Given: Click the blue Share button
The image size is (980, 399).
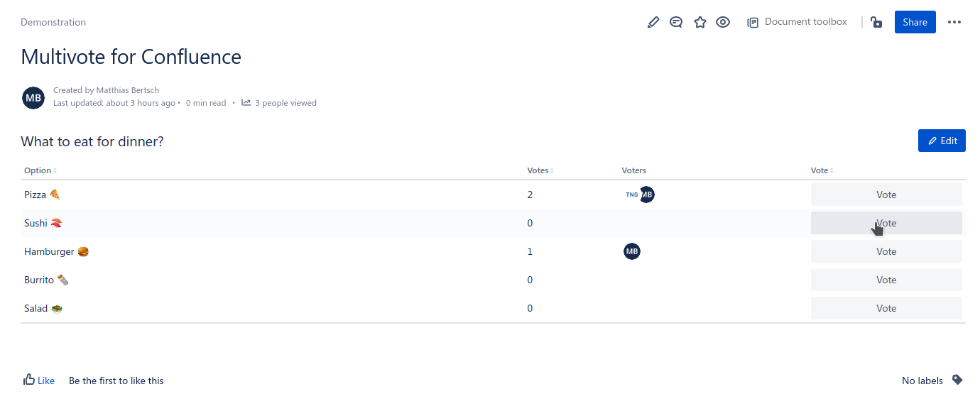Looking at the screenshot, I should pyautogui.click(x=915, y=22).
